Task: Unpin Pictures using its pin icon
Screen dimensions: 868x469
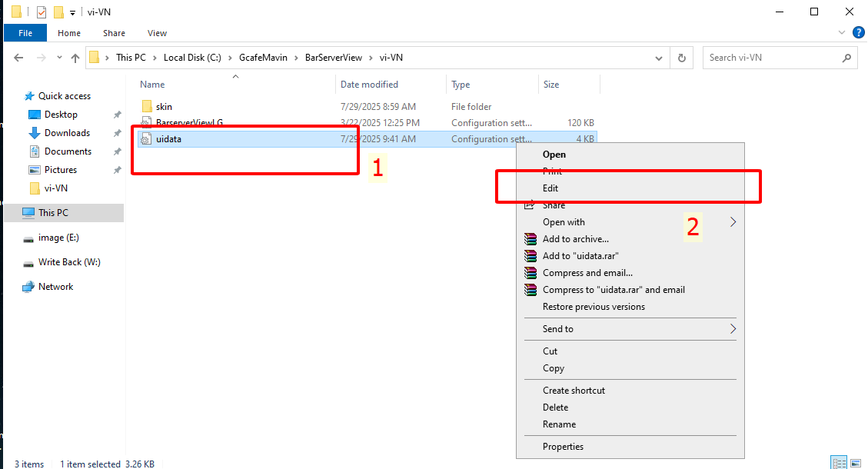Action: tap(118, 170)
